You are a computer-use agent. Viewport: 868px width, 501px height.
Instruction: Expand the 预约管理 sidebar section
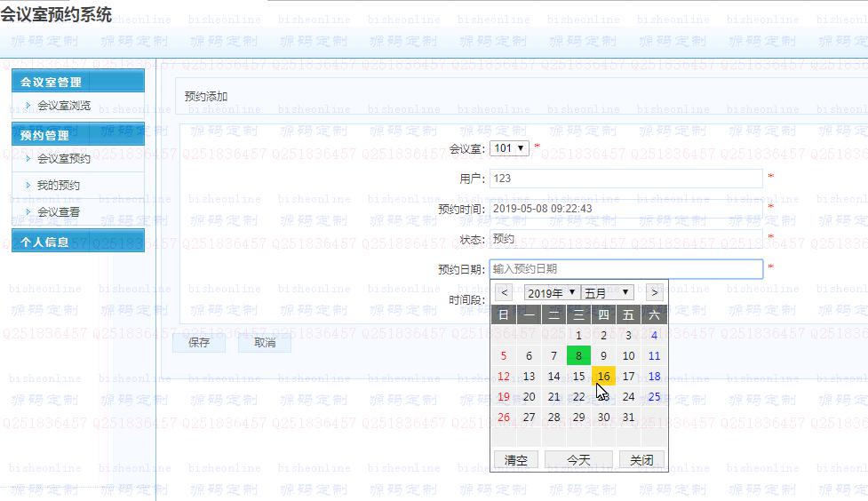click(78, 134)
